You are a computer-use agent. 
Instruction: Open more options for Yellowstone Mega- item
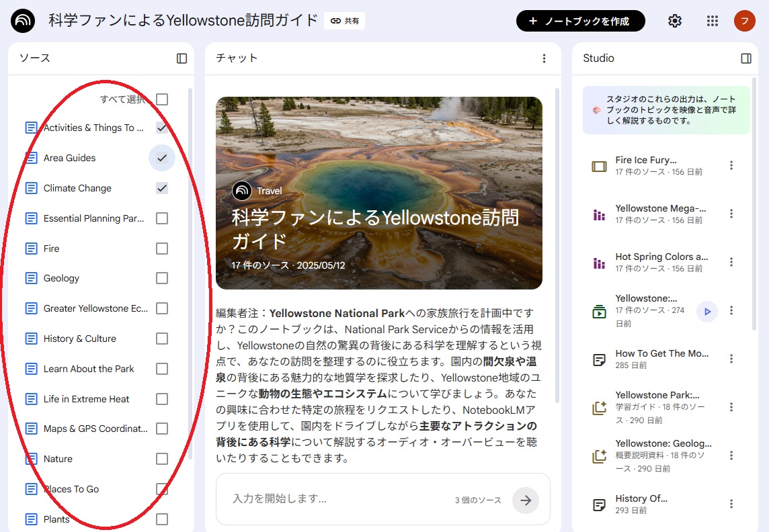tap(731, 214)
